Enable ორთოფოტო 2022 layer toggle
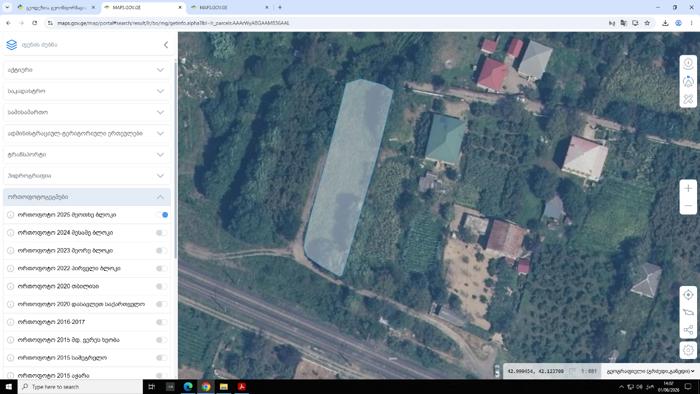This screenshot has height=394, width=700. tap(162, 268)
